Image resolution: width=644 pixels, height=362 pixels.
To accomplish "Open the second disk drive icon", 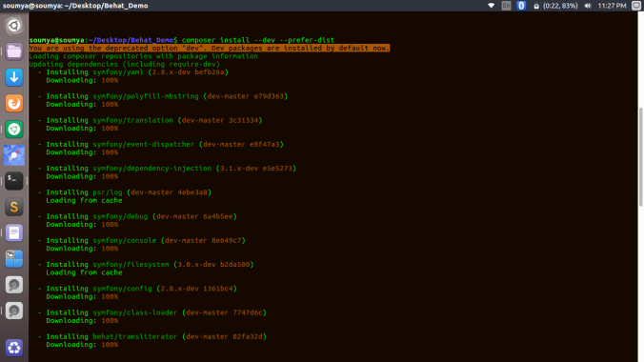I will pyautogui.click(x=14, y=311).
